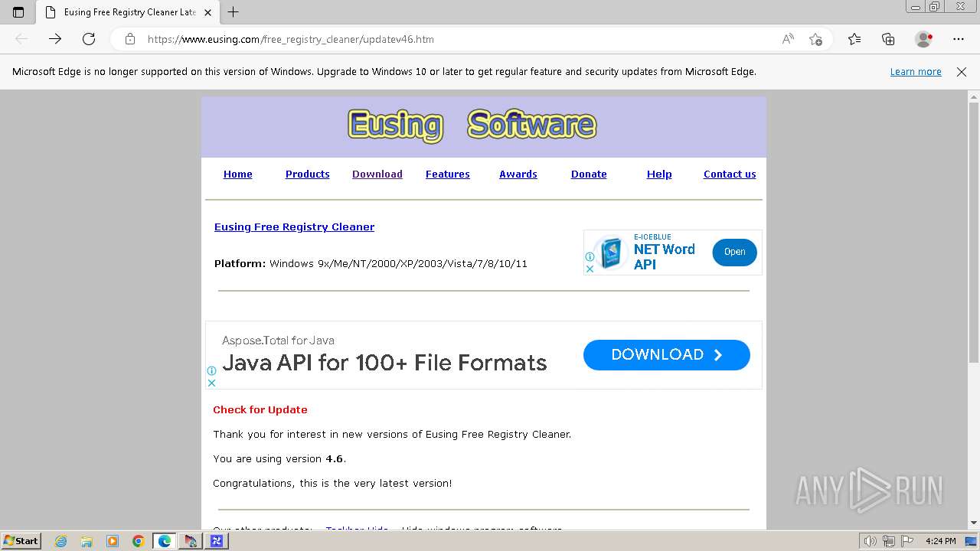The width and height of the screenshot is (980, 551).
Task: Open the tab actions menu icon
Action: click(18, 12)
